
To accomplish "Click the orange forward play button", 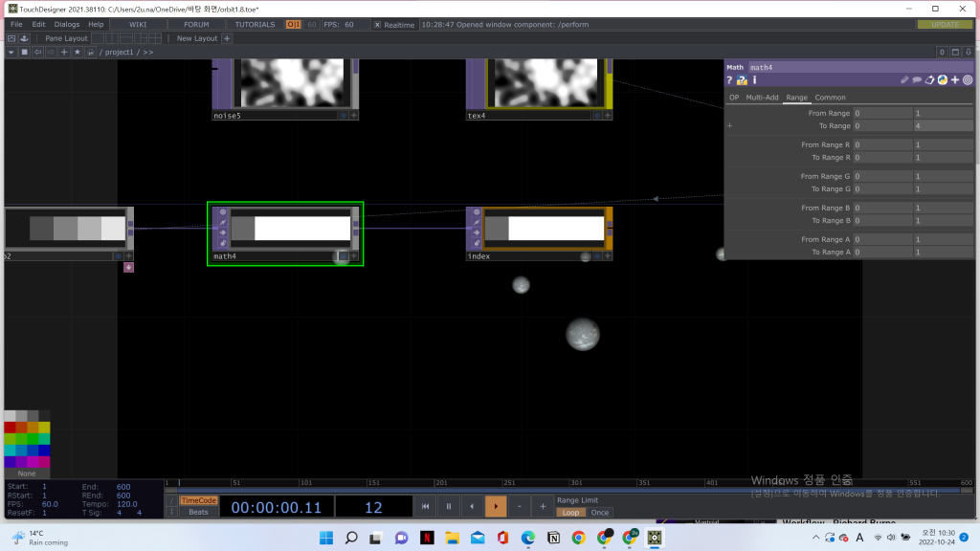I will click(496, 506).
